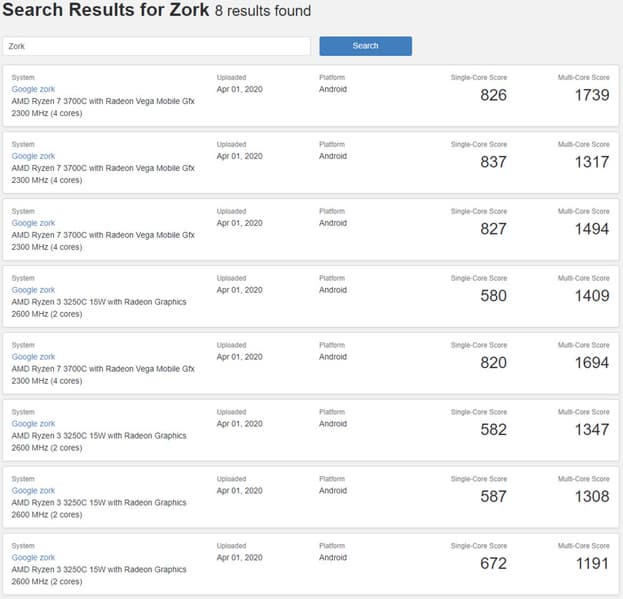The width and height of the screenshot is (623, 599).
Task: Click the 1347 multi-core score
Action: [591, 430]
